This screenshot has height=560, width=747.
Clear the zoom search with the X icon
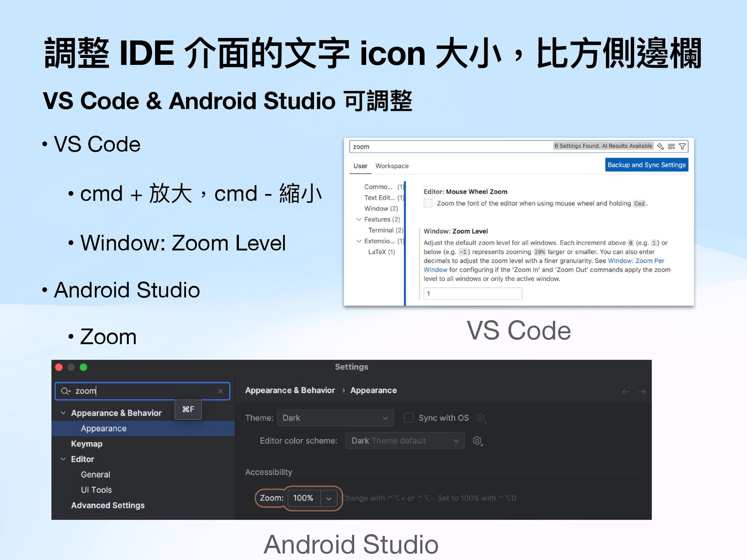pos(221,391)
